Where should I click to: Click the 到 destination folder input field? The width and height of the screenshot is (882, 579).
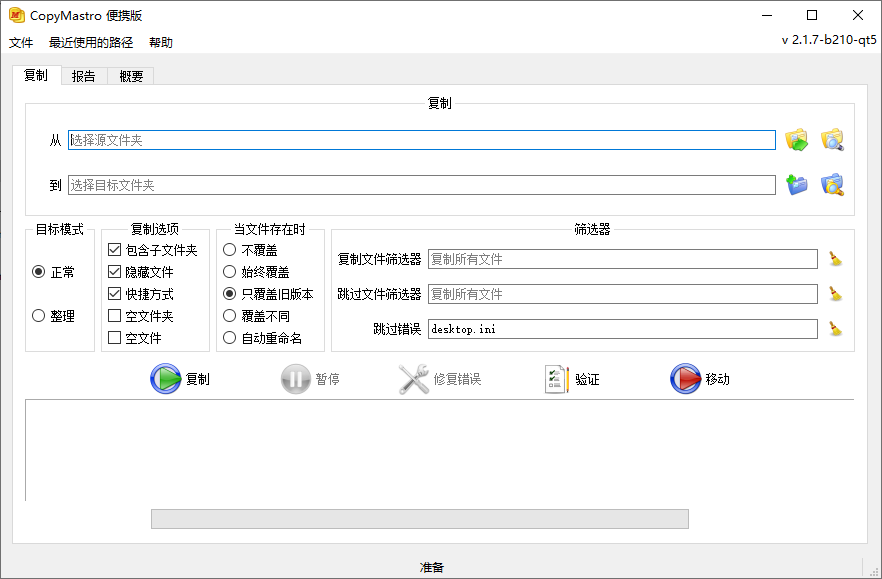tap(422, 185)
